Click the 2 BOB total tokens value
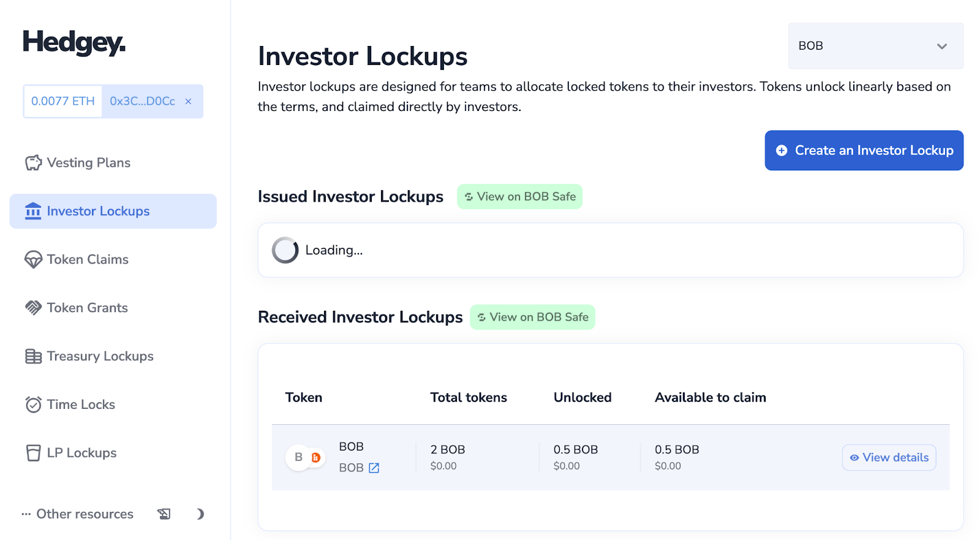Screen dimensions: 980x540 pos(448,449)
